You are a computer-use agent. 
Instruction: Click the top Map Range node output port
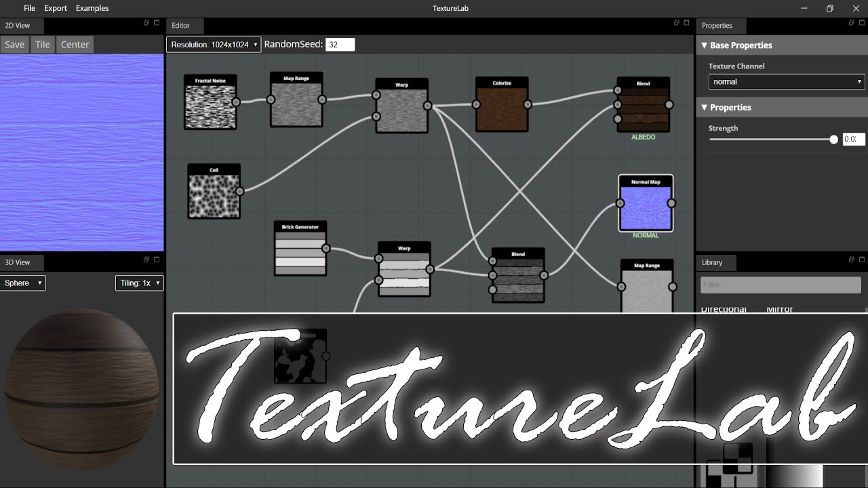pos(322,100)
